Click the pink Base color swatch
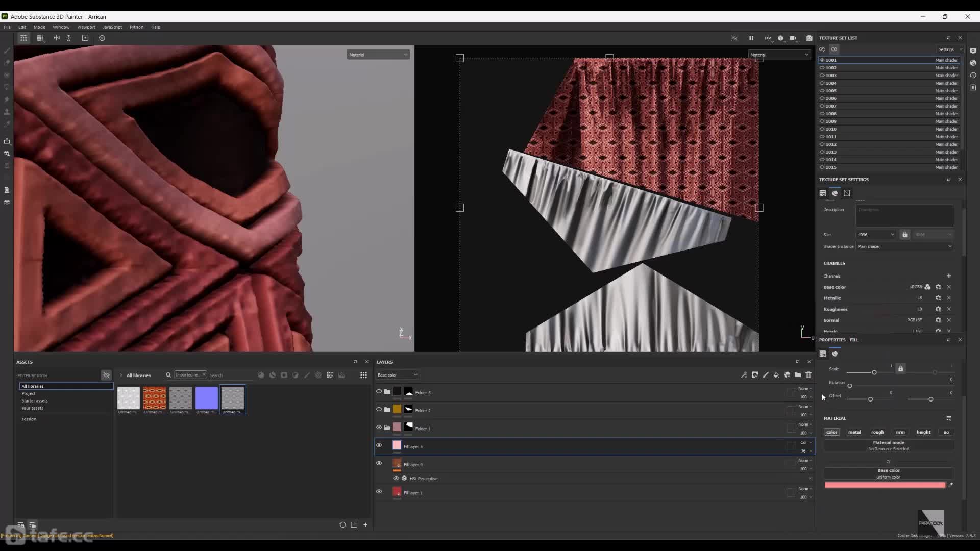 (885, 485)
